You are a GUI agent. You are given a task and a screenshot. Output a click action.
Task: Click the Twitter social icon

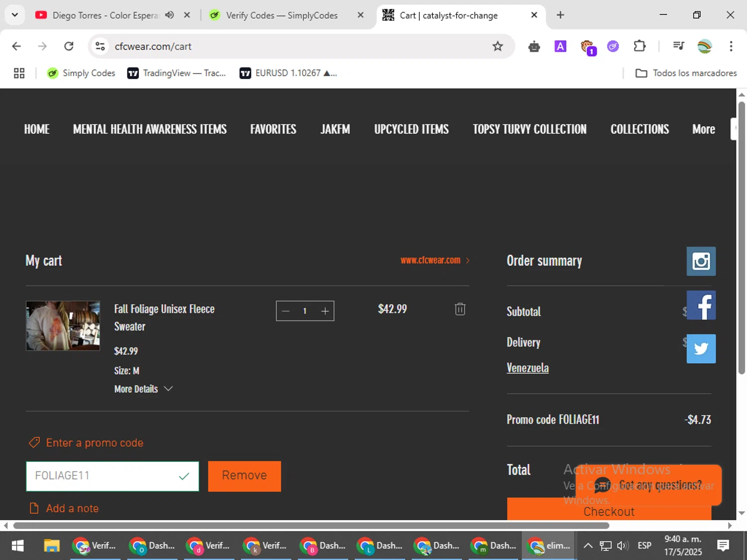701,348
